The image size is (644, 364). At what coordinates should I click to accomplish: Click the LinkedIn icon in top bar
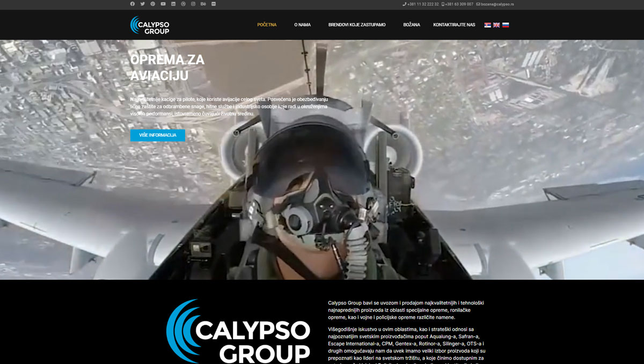(173, 4)
